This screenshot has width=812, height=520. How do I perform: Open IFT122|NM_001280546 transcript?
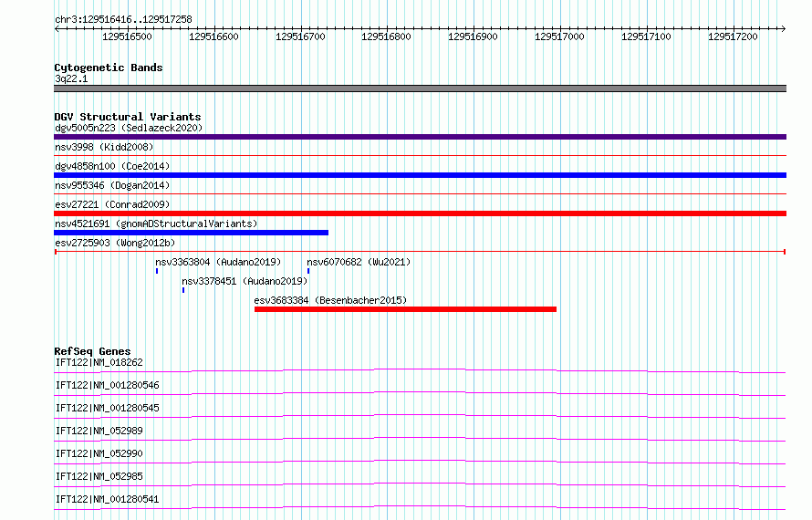(107, 385)
